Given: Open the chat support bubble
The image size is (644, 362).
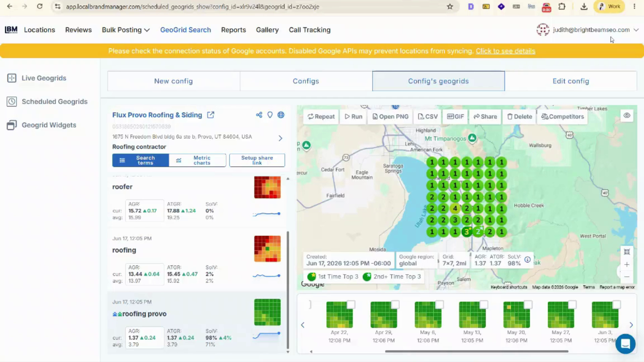Looking at the screenshot, I should pos(625,344).
